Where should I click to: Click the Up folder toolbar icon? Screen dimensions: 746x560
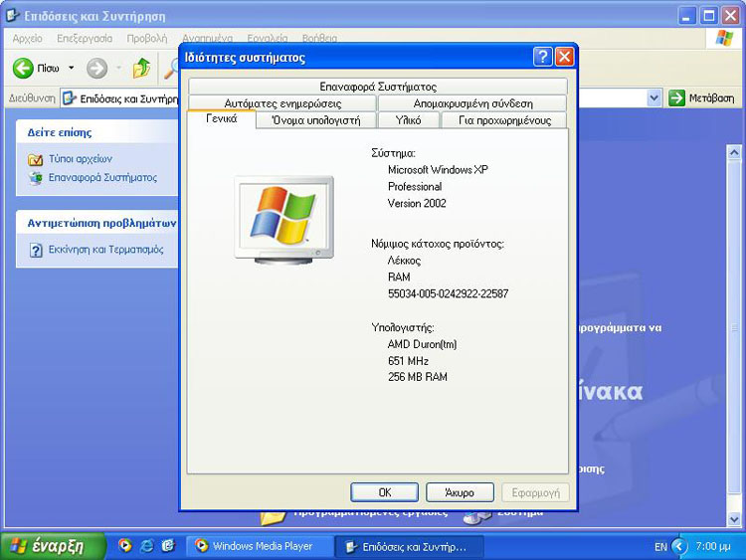141,69
